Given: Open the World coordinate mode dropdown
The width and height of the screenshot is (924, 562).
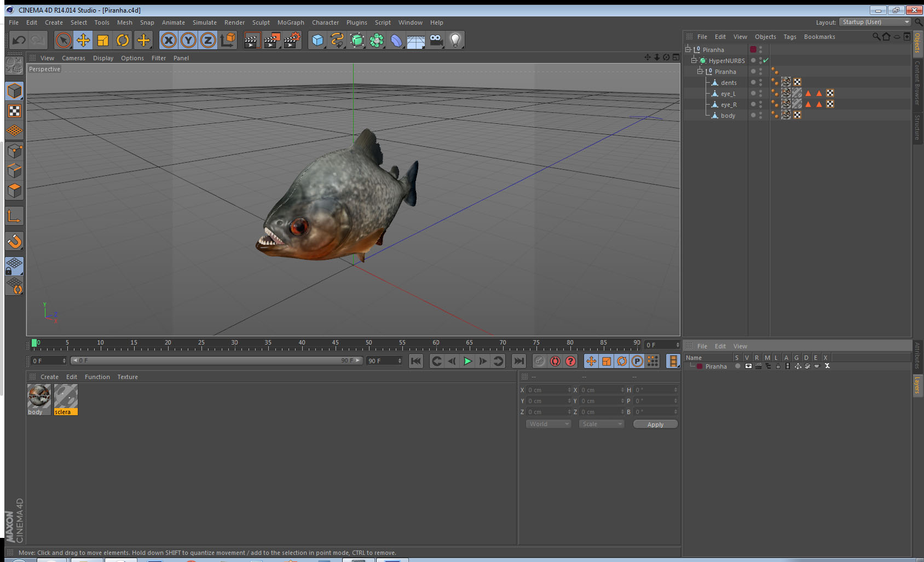Looking at the screenshot, I should (548, 424).
